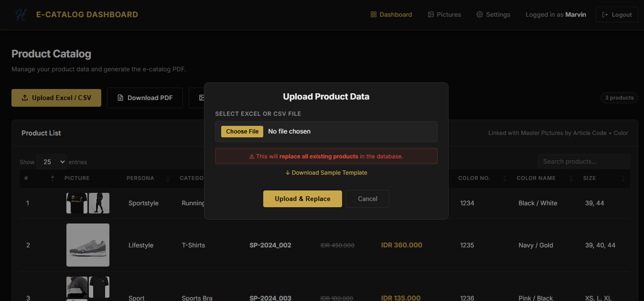Click Upload & Replace button
644x301 pixels.
302,199
